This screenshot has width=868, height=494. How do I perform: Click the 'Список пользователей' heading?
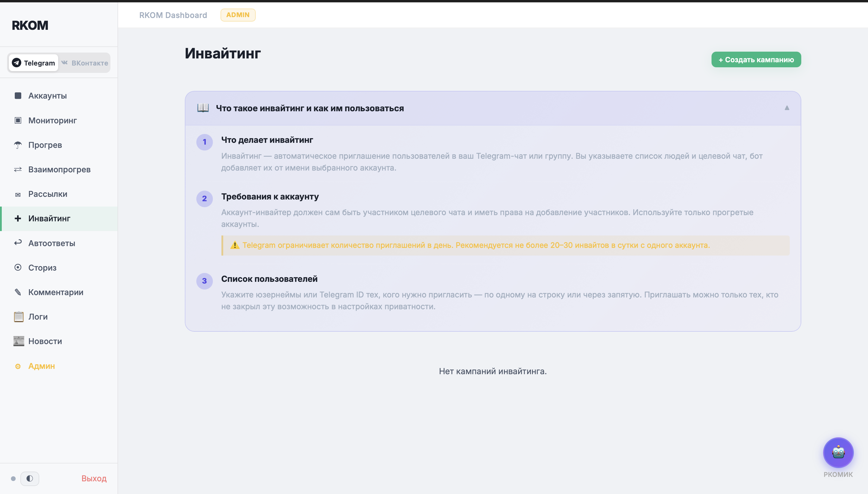tap(270, 279)
